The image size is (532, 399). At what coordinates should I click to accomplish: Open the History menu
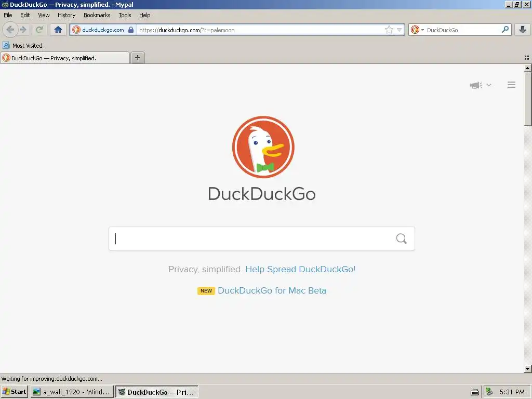pos(66,15)
